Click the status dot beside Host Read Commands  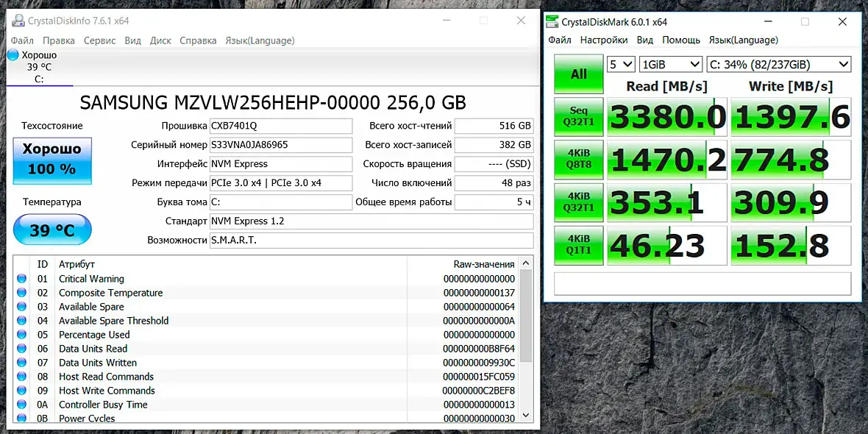[21, 377]
